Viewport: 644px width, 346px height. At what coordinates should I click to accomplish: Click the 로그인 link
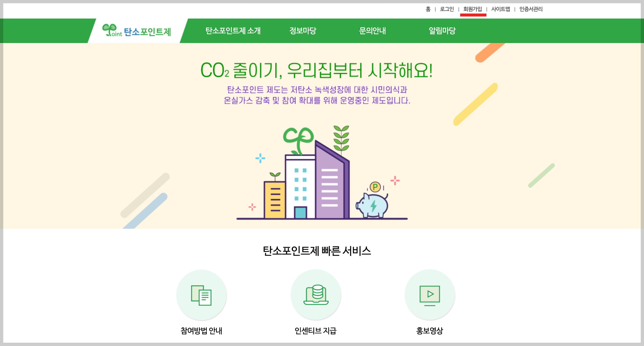click(447, 9)
